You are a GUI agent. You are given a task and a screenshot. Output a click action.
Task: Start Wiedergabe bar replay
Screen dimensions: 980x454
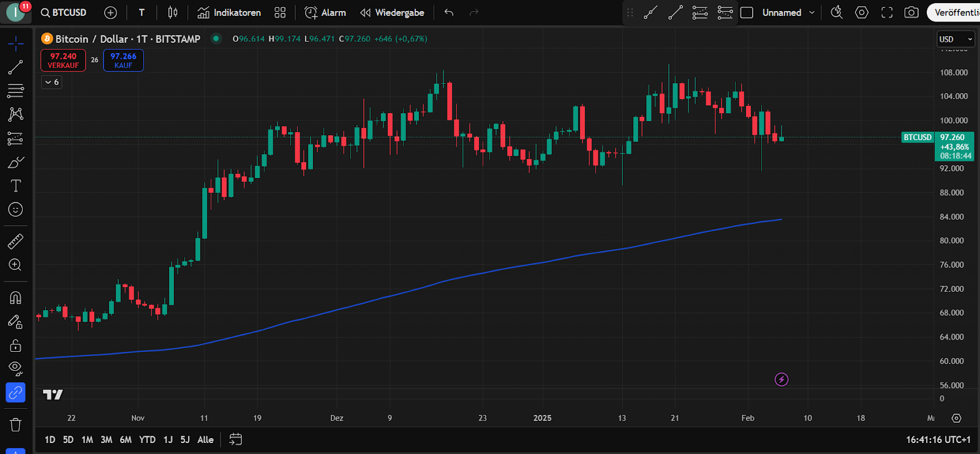pyautogui.click(x=392, y=12)
